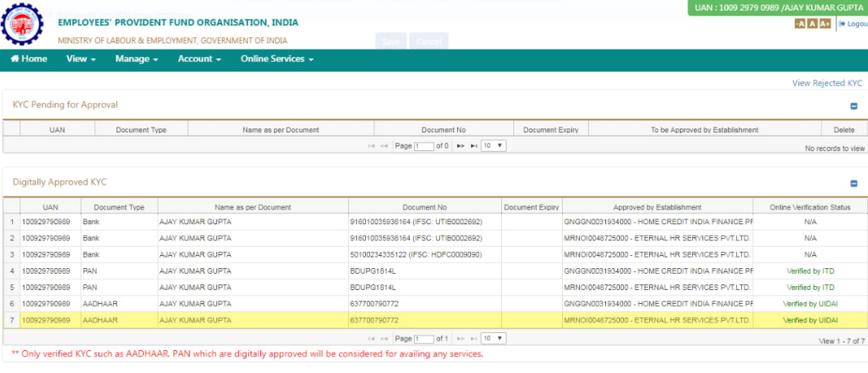
Task: Go to first page in Digitally Approved KYC pager
Action: point(373,338)
